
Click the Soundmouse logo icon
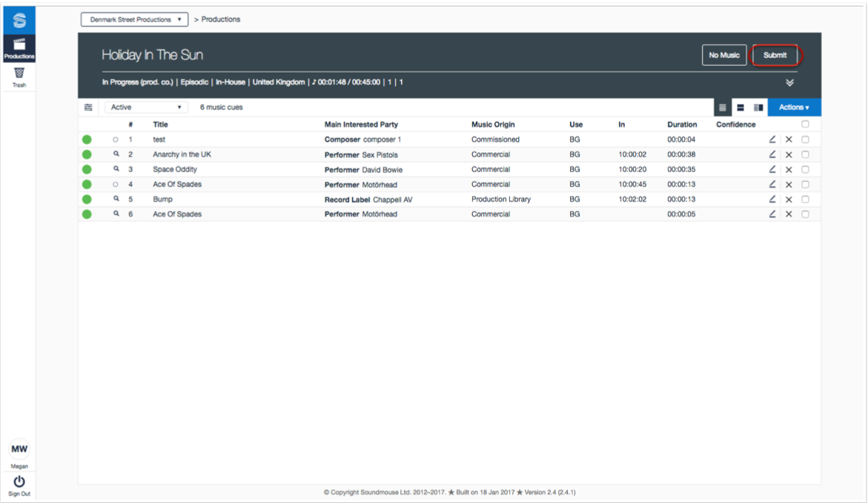tap(19, 21)
